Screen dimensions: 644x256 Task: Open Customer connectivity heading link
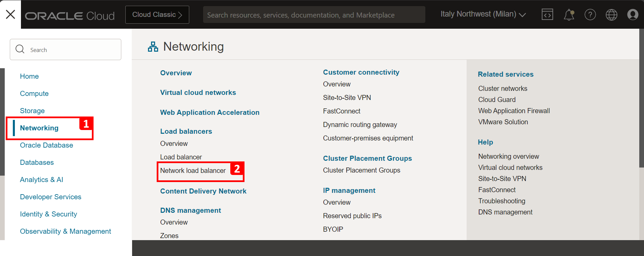click(361, 72)
